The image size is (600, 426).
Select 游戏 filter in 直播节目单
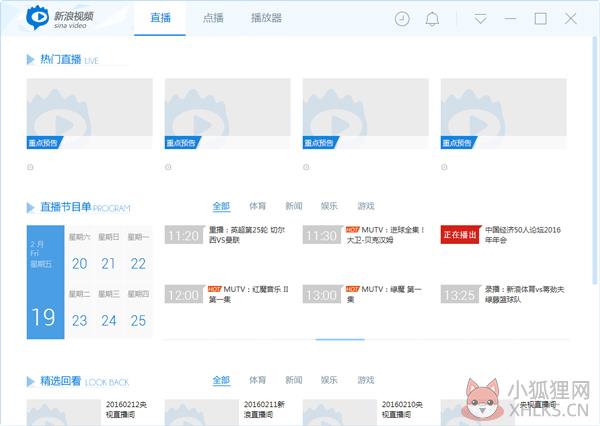pyautogui.click(x=366, y=206)
